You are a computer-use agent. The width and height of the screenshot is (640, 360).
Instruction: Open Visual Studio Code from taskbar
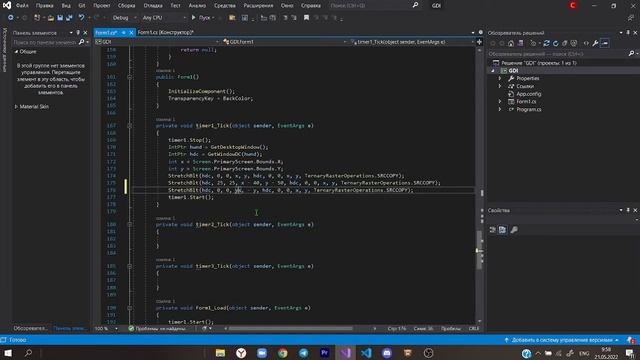click(x=366, y=353)
